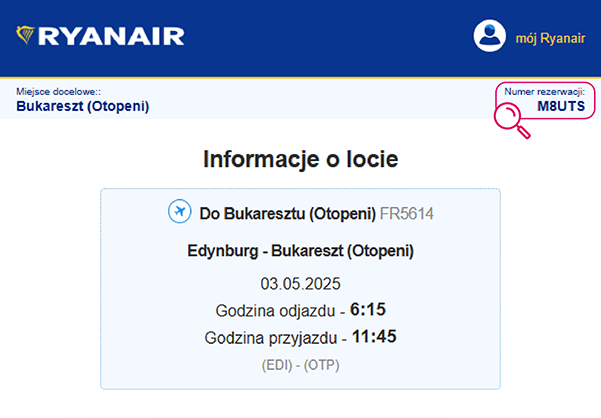Select the reservation number M8UTS
The image size is (601, 418).
(x=561, y=106)
